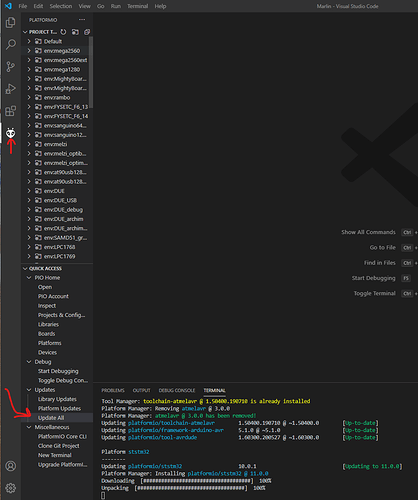
Task: Click platformio/ststm32 @ 11.0.0 link in terminal
Action: (228, 473)
